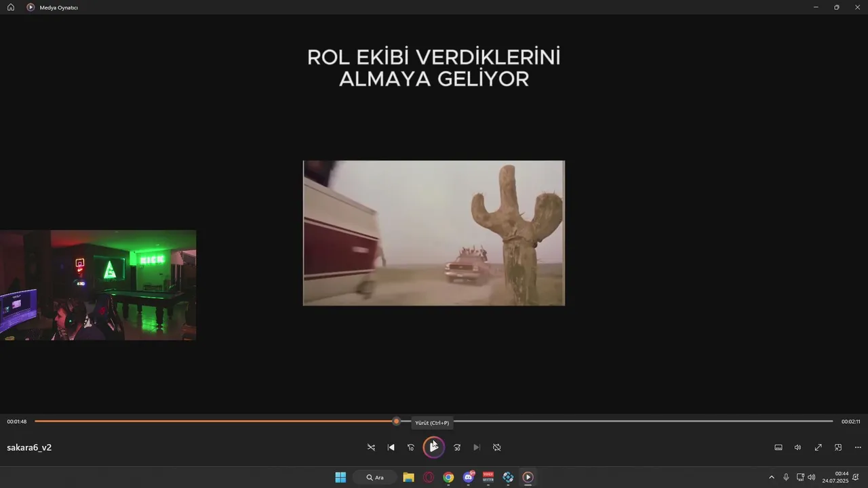868x488 pixels.
Task: Open the network tray icon
Action: click(x=800, y=477)
